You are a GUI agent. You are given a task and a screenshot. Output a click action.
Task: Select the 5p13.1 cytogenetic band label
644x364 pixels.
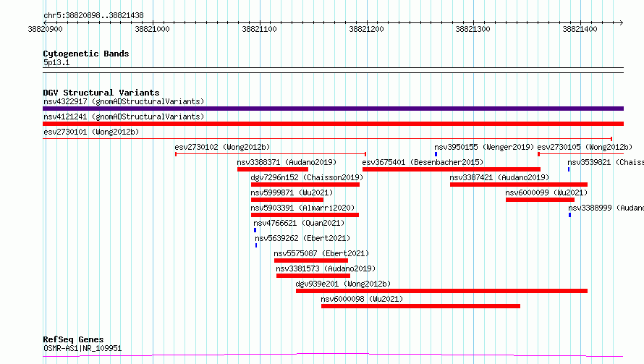point(56,62)
